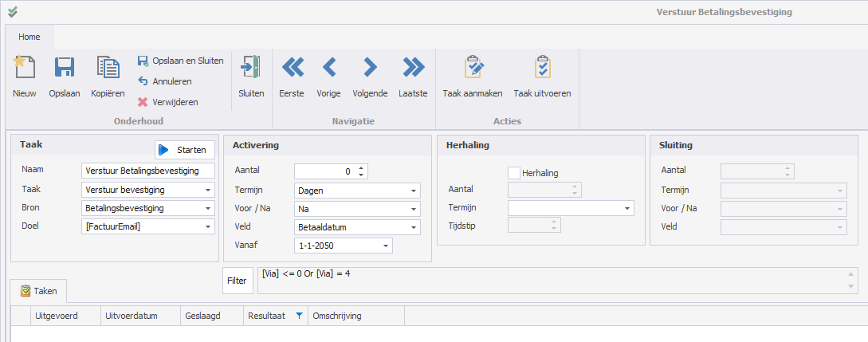The height and width of the screenshot is (342, 868).
Task: Open Activering Termijn dropdown
Action: coord(414,191)
